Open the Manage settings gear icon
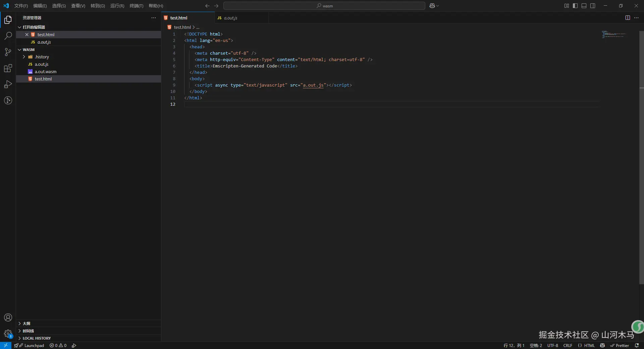644x349 pixels. tap(8, 334)
